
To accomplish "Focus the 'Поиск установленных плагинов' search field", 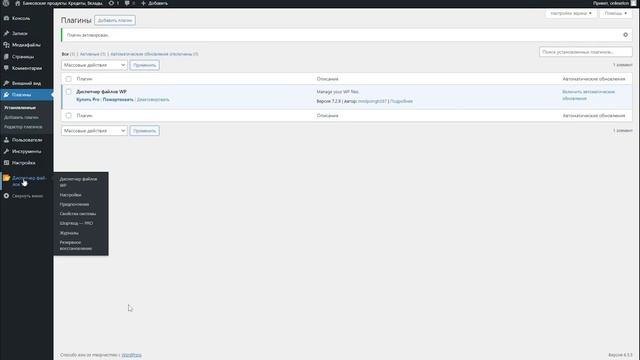I will (x=586, y=52).
